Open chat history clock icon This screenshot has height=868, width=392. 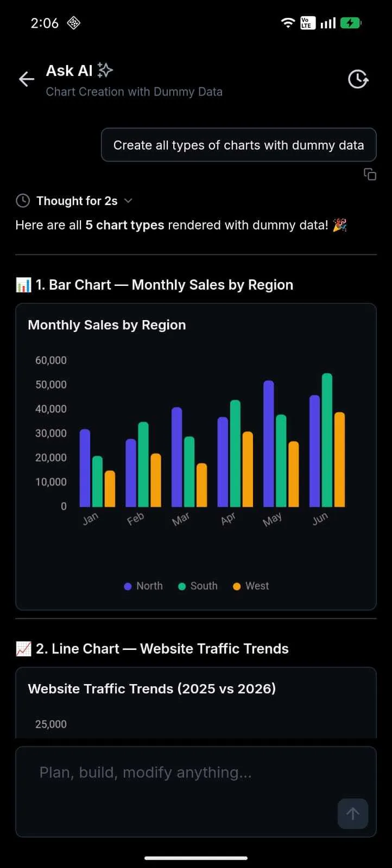(x=358, y=79)
